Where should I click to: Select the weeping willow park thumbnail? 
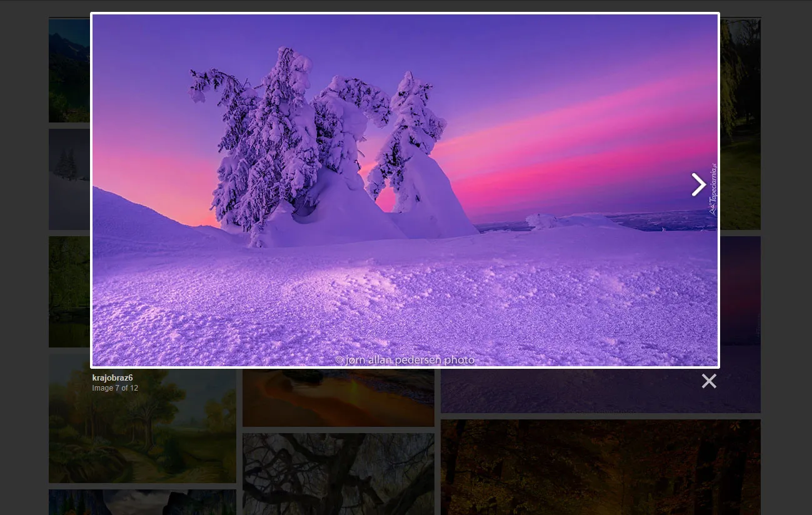coord(741,125)
